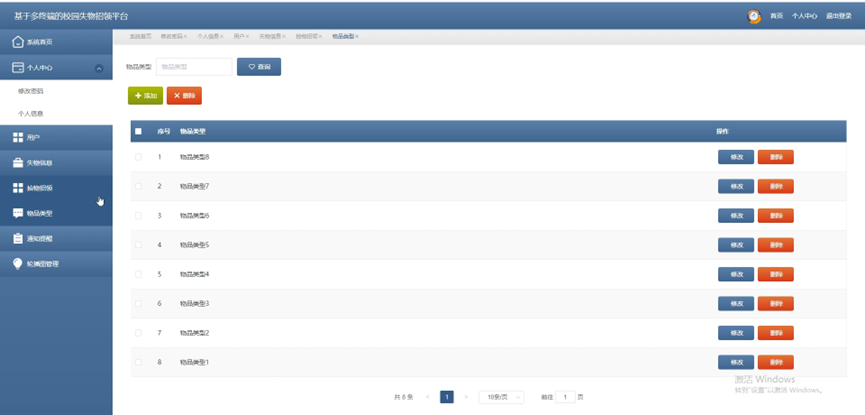Click the 首页 link in header
Screen dimensions: 865x415
pos(776,16)
